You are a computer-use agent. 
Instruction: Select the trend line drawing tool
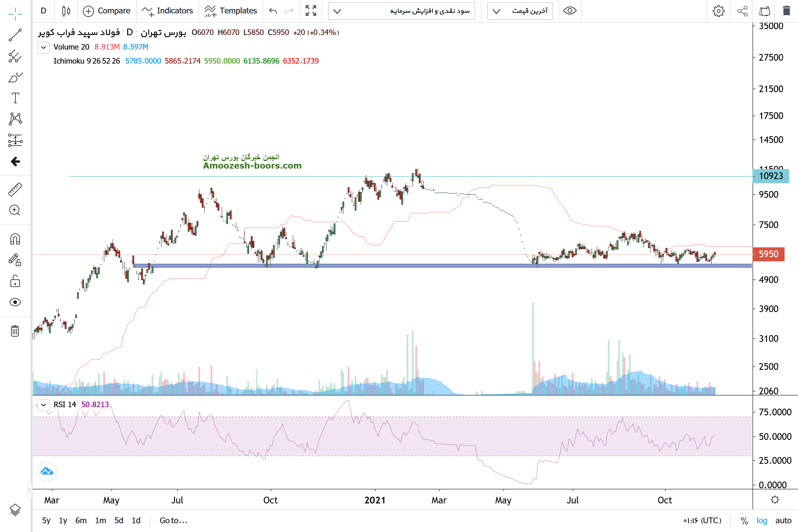pos(15,35)
